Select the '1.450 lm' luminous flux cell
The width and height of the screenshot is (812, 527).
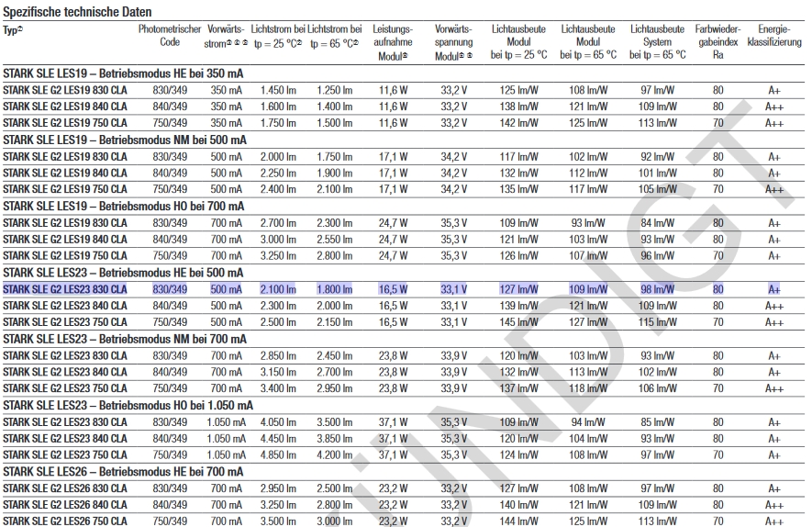[x=278, y=90]
